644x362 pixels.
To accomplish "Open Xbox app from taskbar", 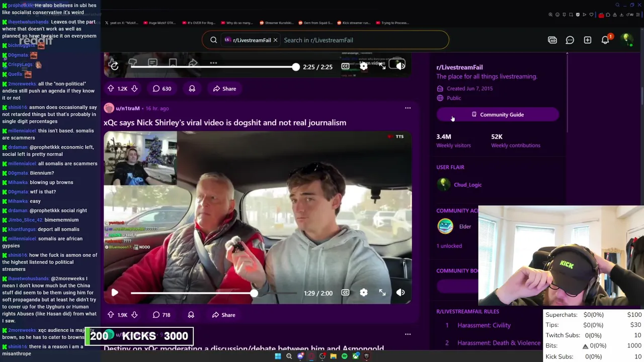I will tap(356, 356).
